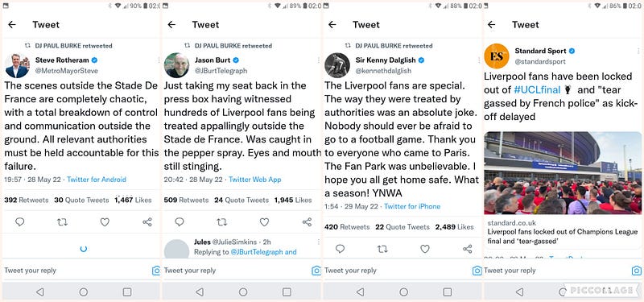
Task: Open more options on Jason Burt's tweet
Action: 318,60
